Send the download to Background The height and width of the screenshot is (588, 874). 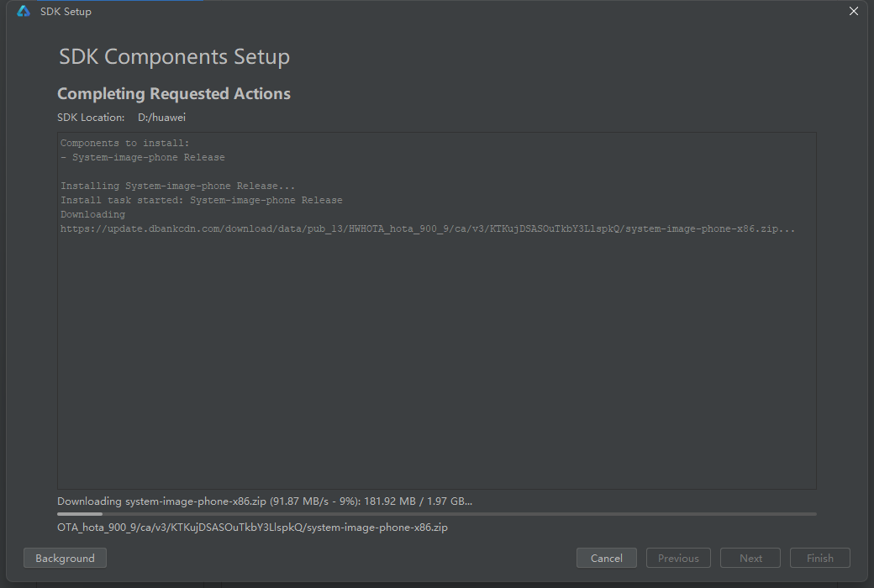click(65, 558)
